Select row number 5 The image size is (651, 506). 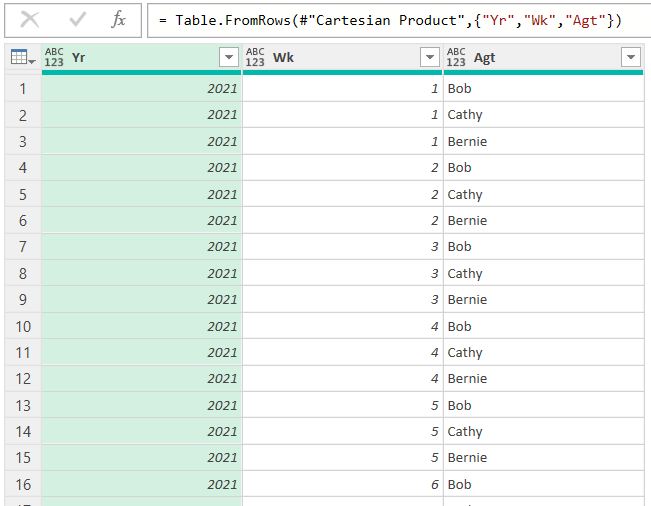point(23,194)
